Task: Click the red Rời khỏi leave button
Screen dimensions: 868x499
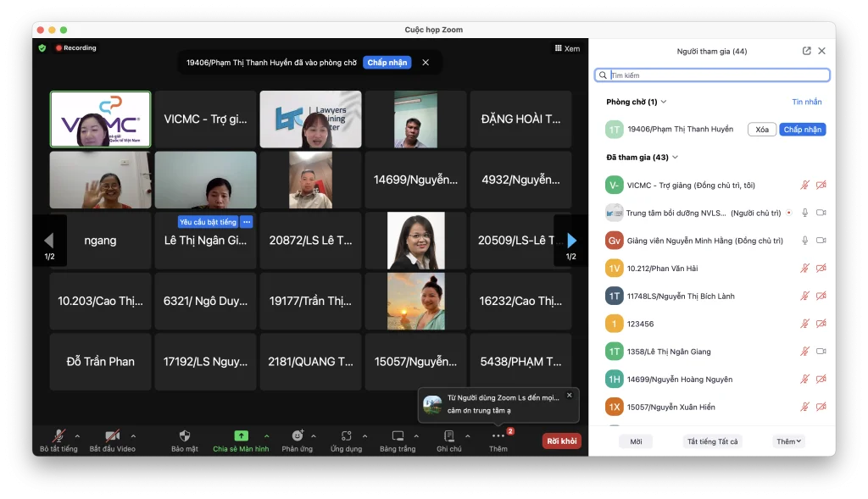Action: pyautogui.click(x=561, y=441)
